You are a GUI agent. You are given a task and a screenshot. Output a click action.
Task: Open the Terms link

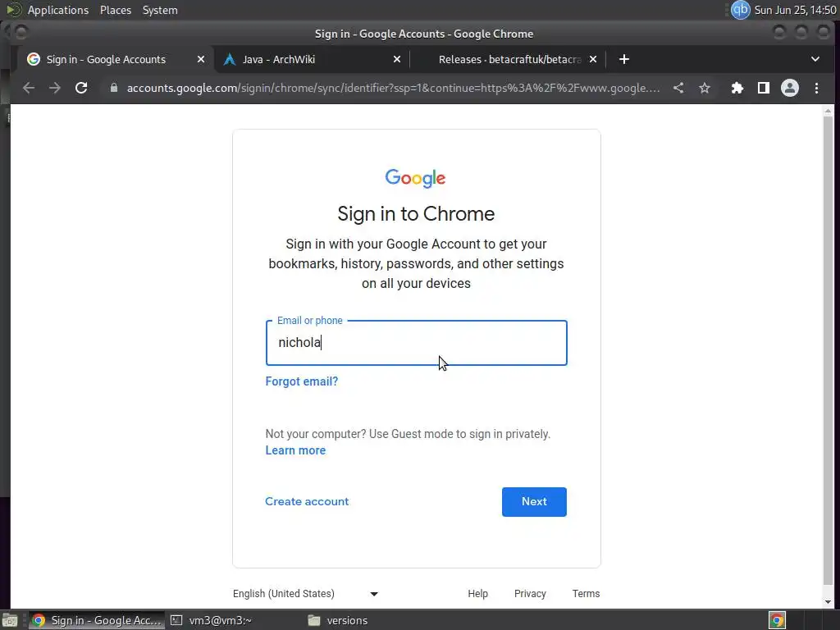(x=586, y=594)
